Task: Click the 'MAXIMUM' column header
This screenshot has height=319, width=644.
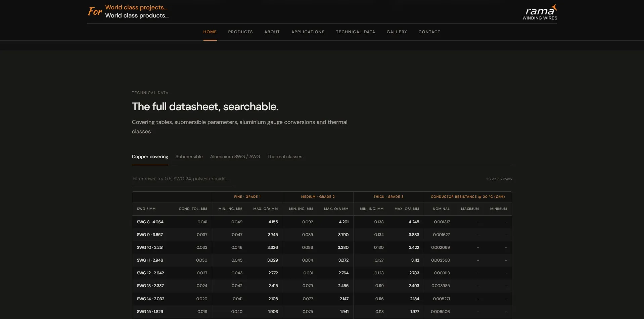Action: tap(470, 209)
